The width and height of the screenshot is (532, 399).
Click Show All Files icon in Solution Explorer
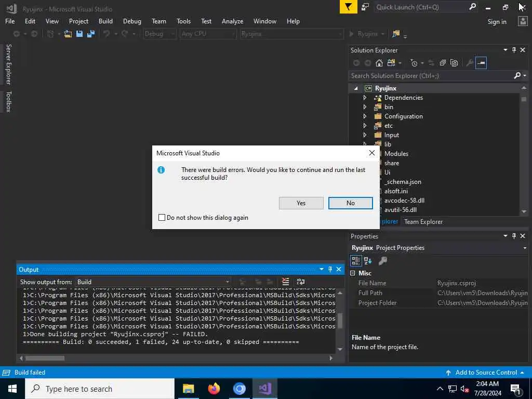454,63
